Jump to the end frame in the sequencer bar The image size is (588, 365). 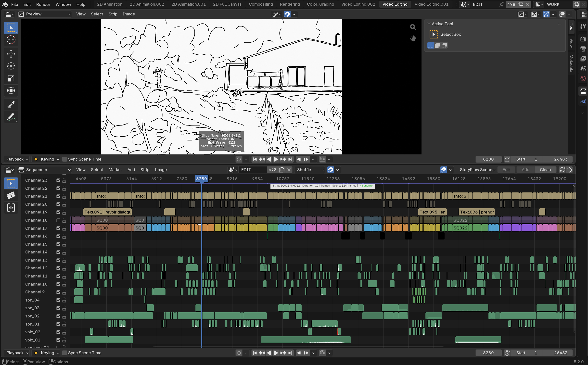point(290,353)
